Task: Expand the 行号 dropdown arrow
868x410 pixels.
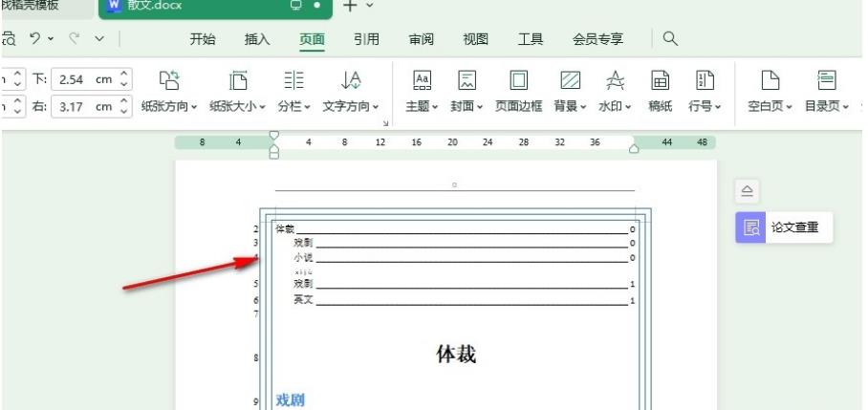Action: pyautogui.click(x=718, y=107)
